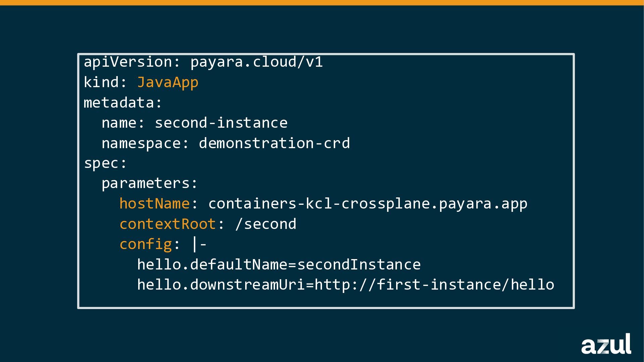Click the orange contextRoot key
This screenshot has height=362, width=644.
pos(168,224)
